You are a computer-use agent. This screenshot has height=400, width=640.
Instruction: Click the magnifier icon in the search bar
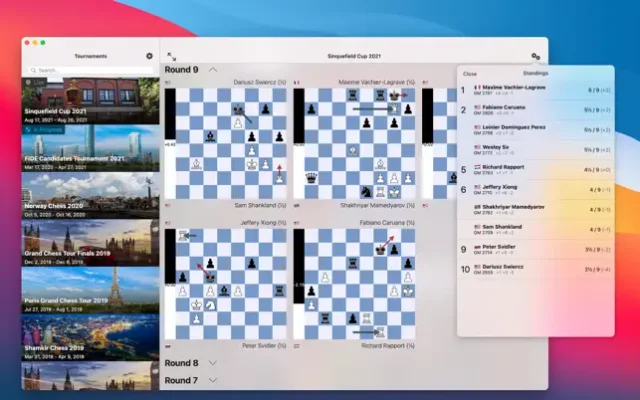(34, 71)
